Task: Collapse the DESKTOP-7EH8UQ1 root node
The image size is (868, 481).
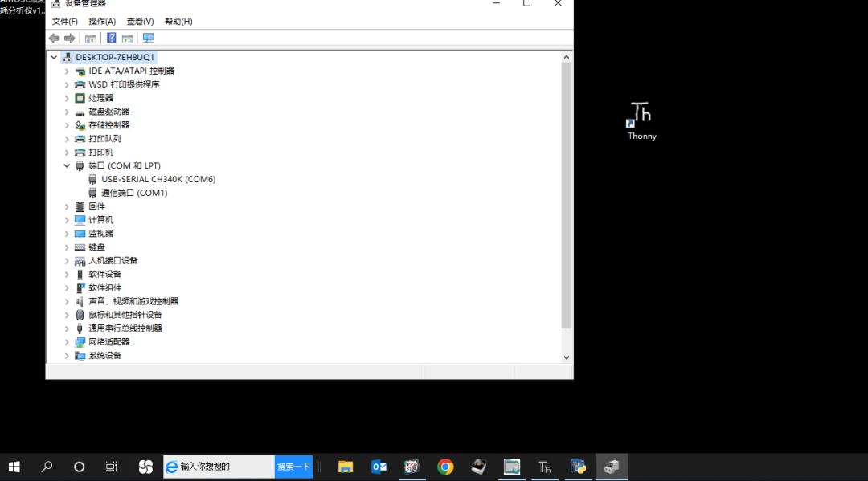Action: 54,58
